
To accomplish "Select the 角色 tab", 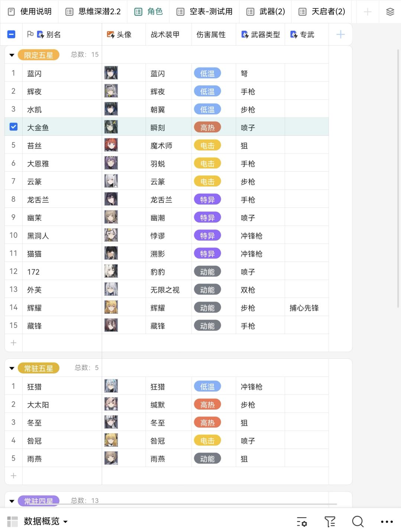I will [149, 12].
